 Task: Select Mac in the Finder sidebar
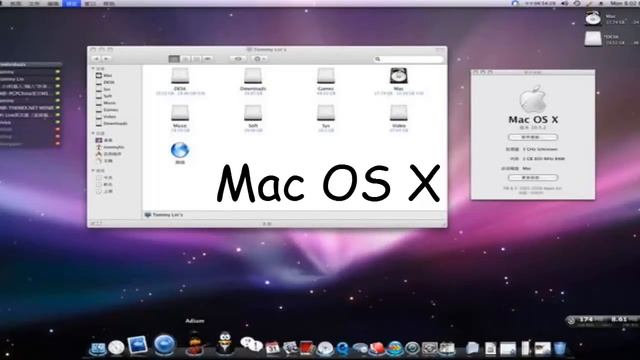108,76
